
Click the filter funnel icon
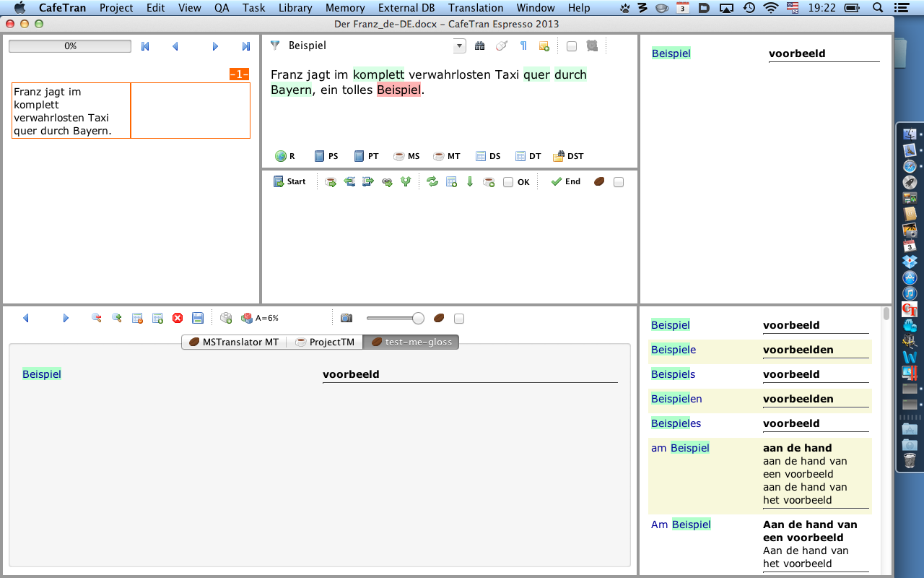pos(275,46)
